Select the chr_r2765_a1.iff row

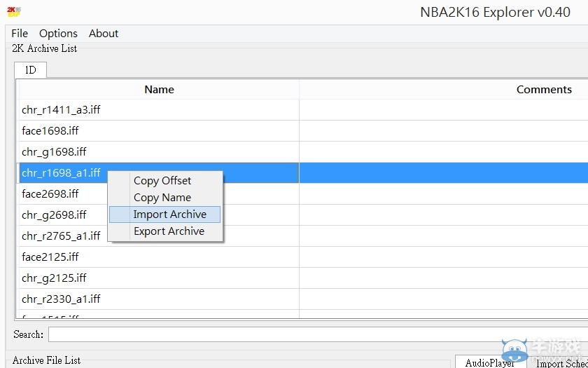[304, 236]
